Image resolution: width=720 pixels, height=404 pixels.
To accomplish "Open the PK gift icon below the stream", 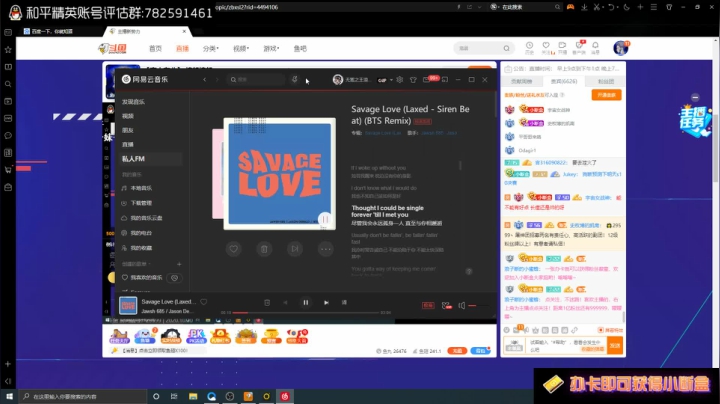I will tap(196, 336).
